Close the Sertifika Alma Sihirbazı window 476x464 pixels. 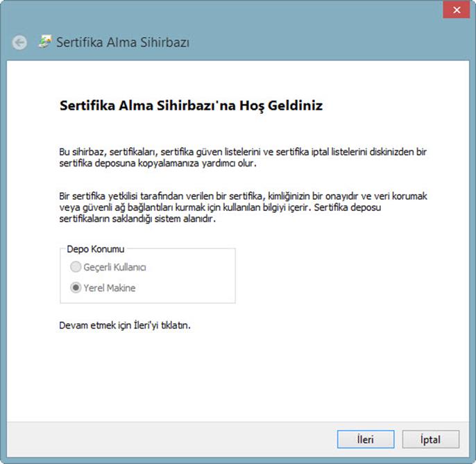(x=457, y=10)
